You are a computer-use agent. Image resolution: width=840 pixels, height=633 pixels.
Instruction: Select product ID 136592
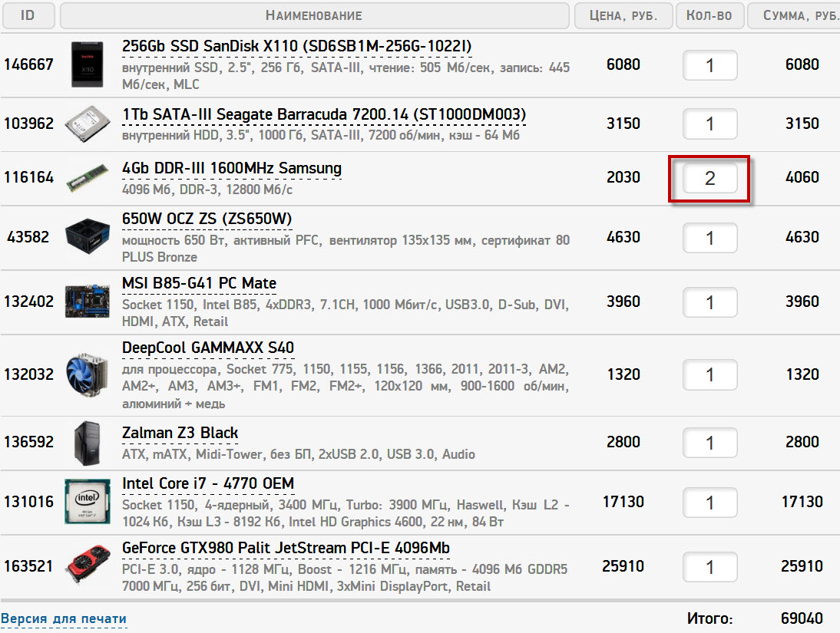pyautogui.click(x=29, y=443)
